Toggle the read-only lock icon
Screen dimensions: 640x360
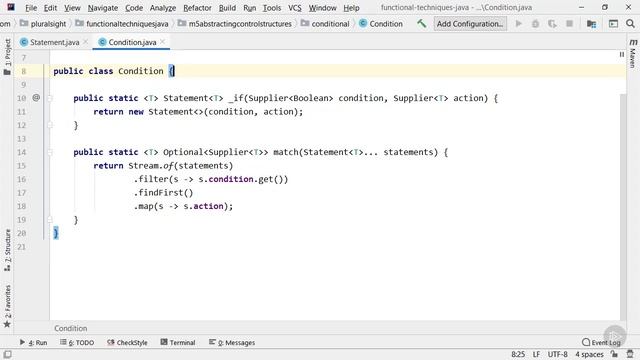point(614,354)
